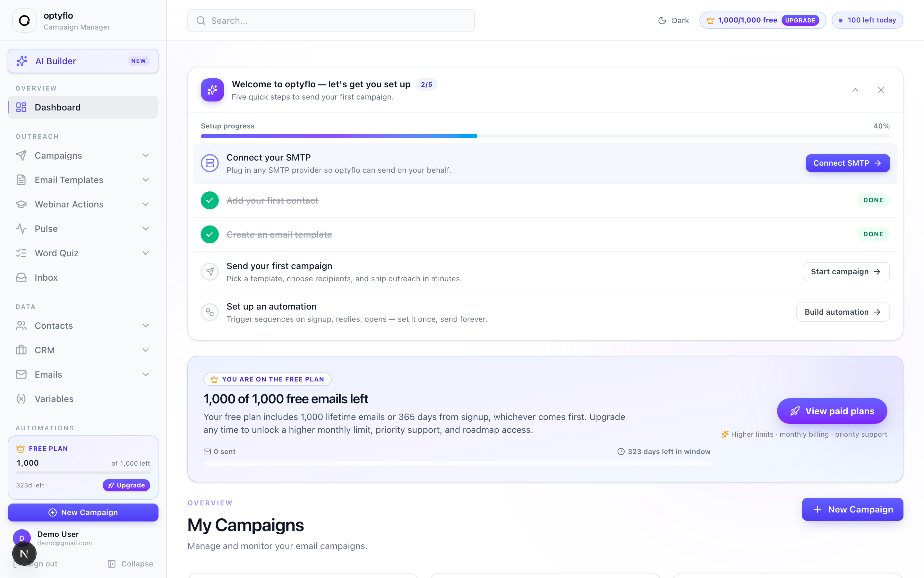Click the green check beside Add your first contact
Image resolution: width=924 pixels, height=578 pixels.
pos(210,200)
